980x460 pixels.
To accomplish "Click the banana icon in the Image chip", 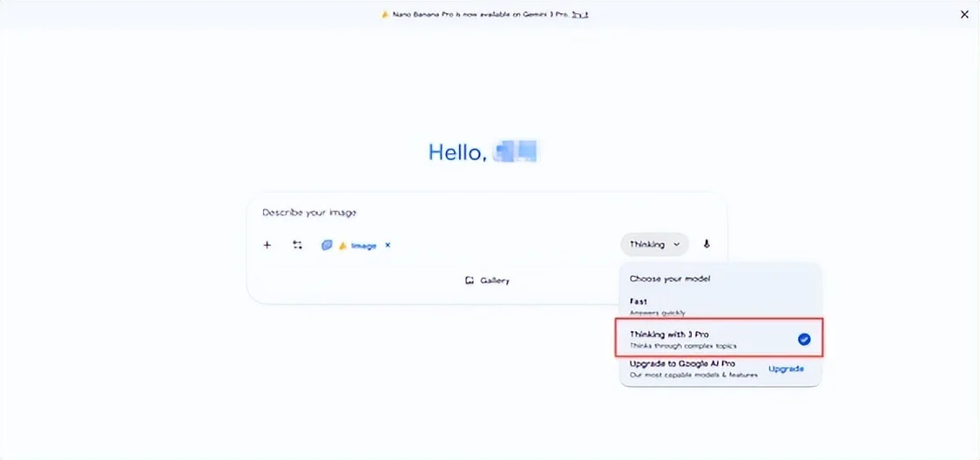I will [342, 246].
